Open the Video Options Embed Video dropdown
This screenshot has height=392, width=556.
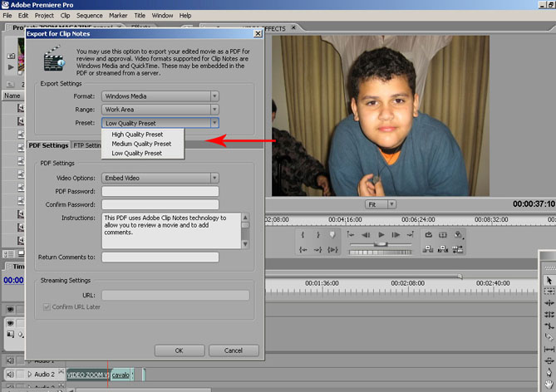(160, 178)
